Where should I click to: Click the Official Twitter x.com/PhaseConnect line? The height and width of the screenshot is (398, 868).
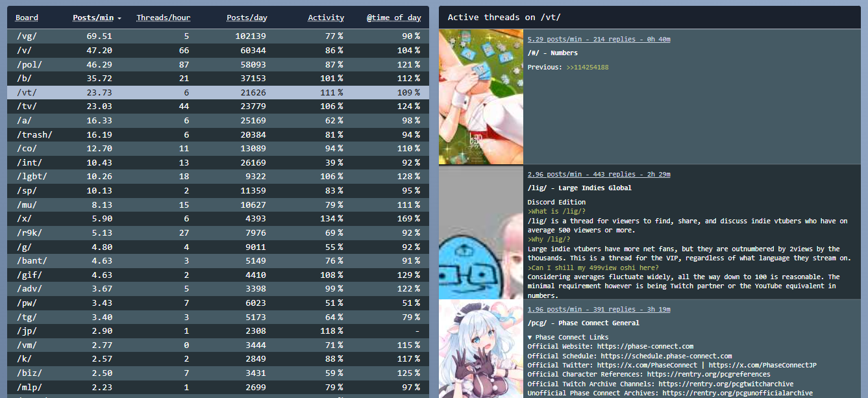pos(672,365)
